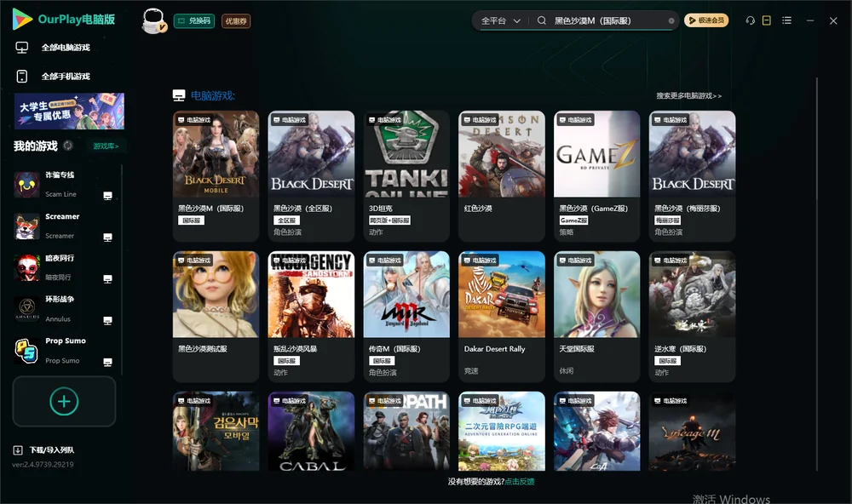Viewport: 852px width, 504px height.
Task: Click the 全区服 tag under 黑色沙漠
Action: tap(286, 220)
